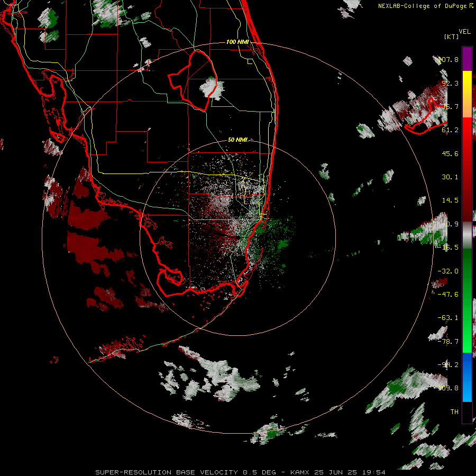The height and width of the screenshot is (476, 476).
Task: Pick the black TH segment of the colorbar
Action: click(467, 412)
